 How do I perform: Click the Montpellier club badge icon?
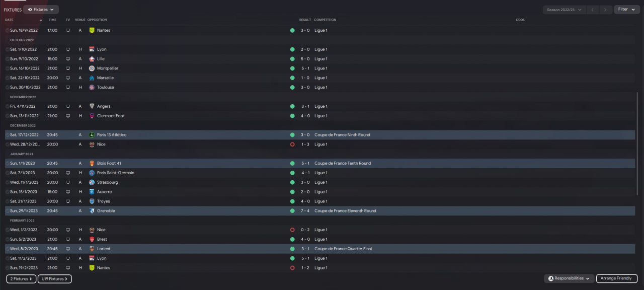92,68
